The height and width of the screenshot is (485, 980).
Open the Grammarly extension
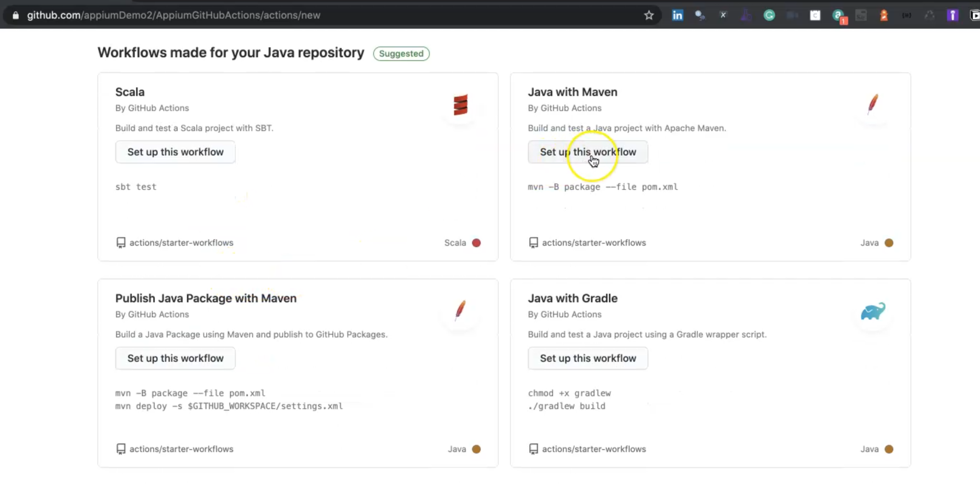(769, 15)
